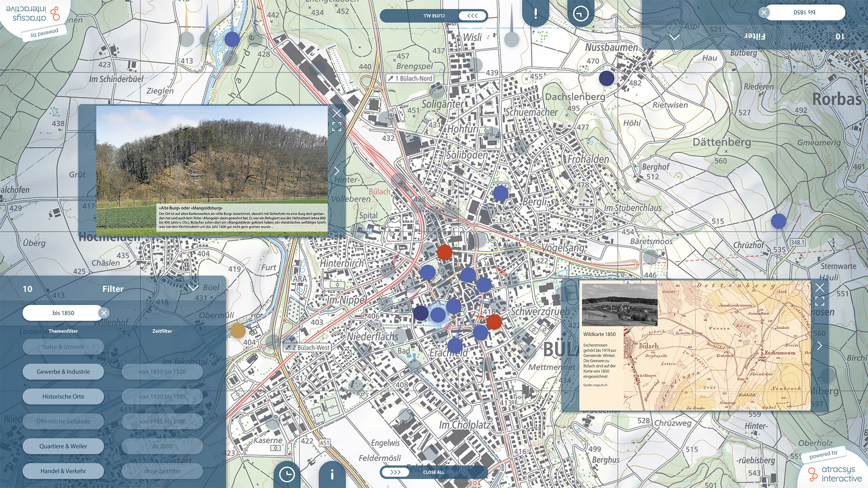The image size is (868, 488).
Task: Collapse the bottom-left Filter panel with its chevron
Action: pyautogui.click(x=193, y=288)
